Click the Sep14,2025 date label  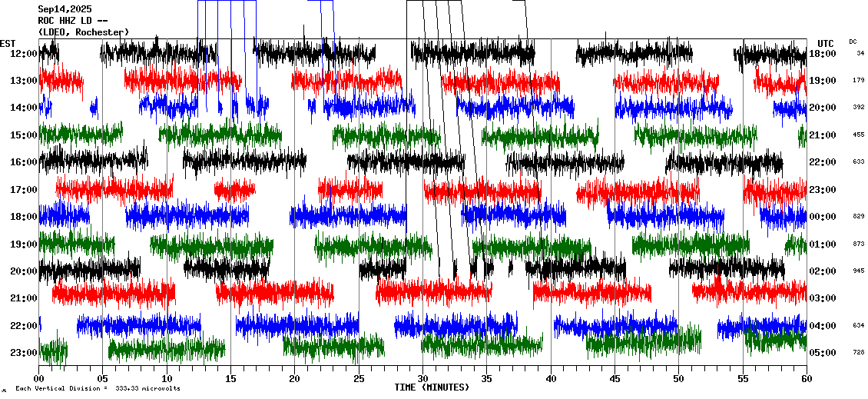tap(65, 9)
